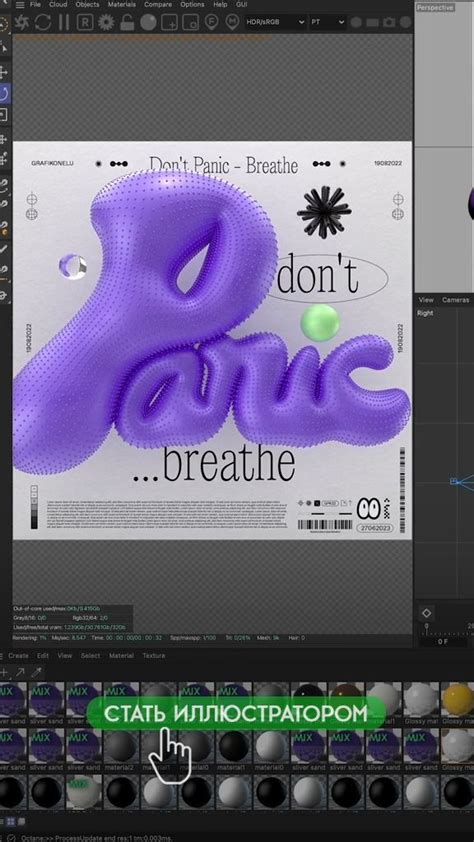Click the keyframe diamond icon near timeline
This screenshot has height=842, width=474.
(x=426, y=613)
